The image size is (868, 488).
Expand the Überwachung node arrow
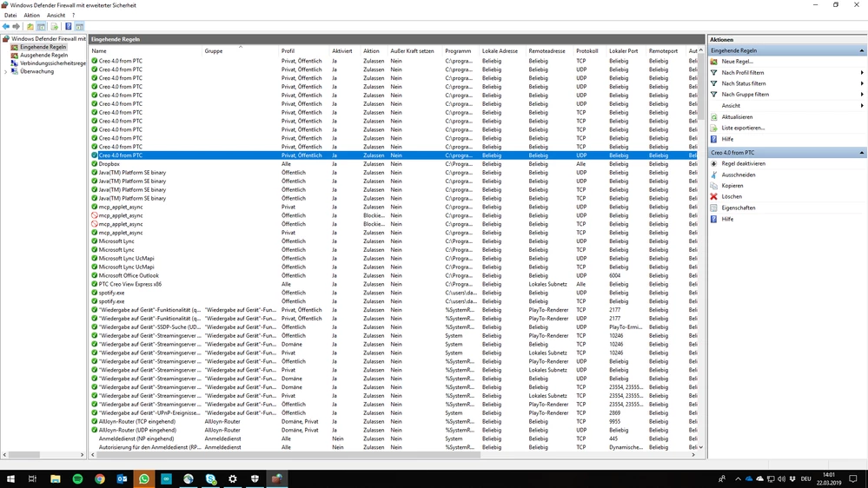click(5, 72)
